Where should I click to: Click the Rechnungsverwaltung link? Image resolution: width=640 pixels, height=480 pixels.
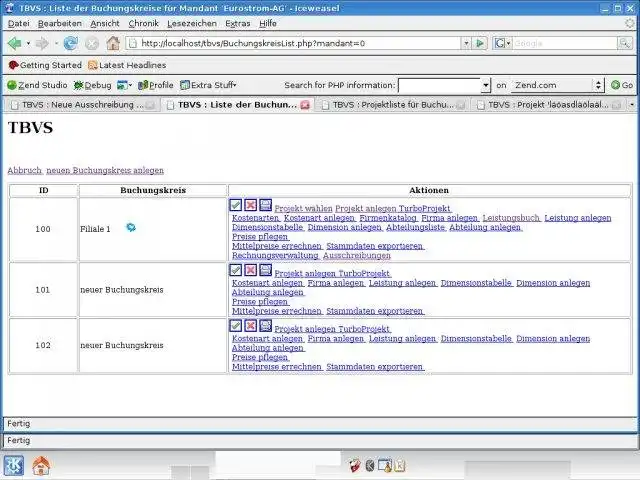click(275, 255)
